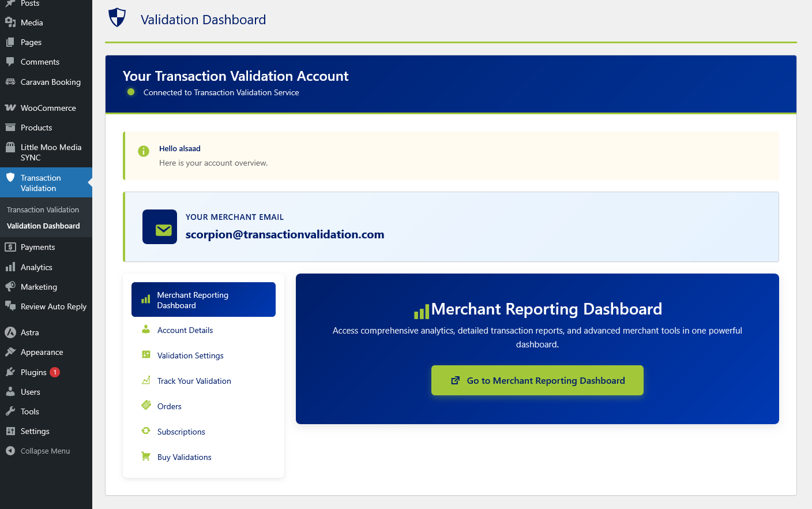
Task: Switch to the Account Details tab
Action: pyautogui.click(x=204, y=330)
